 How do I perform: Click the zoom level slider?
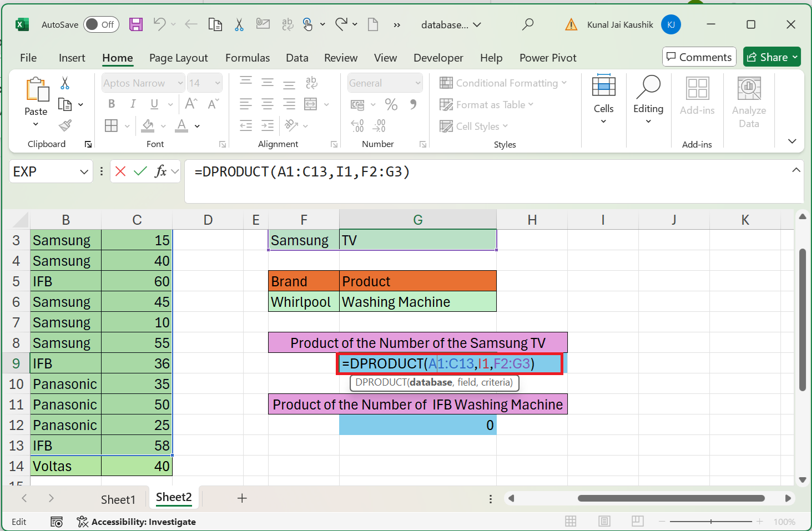[x=711, y=522]
